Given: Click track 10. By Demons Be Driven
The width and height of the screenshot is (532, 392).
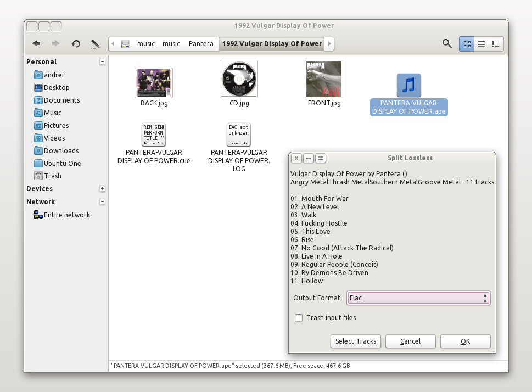Looking at the screenshot, I should point(329,272).
